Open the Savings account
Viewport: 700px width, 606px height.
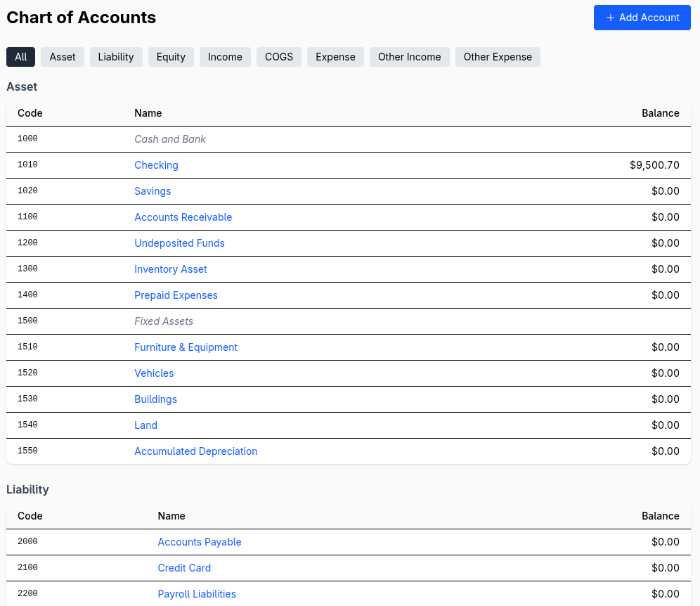(x=153, y=191)
